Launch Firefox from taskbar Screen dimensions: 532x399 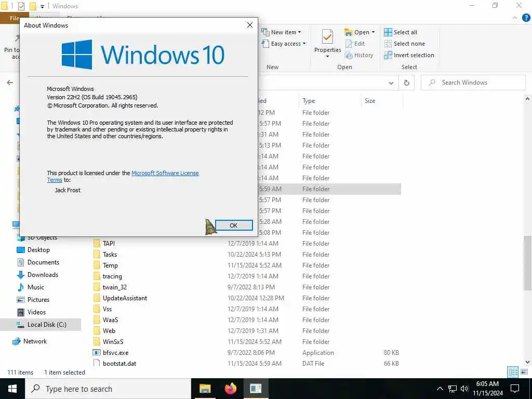coord(230,389)
